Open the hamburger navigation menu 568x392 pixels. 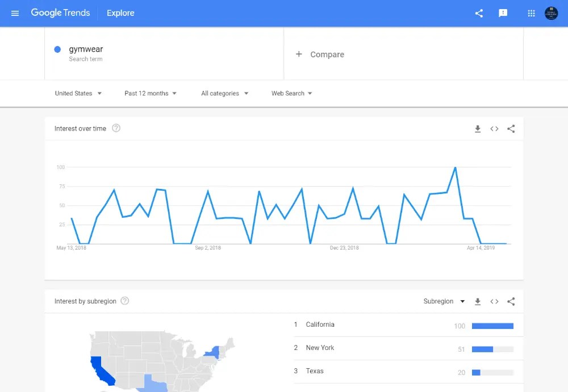(15, 12)
